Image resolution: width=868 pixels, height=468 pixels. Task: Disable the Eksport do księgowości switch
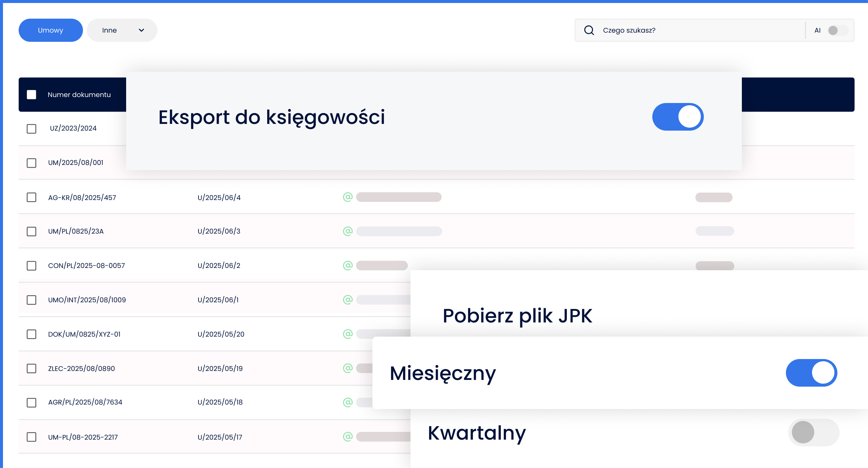point(678,117)
